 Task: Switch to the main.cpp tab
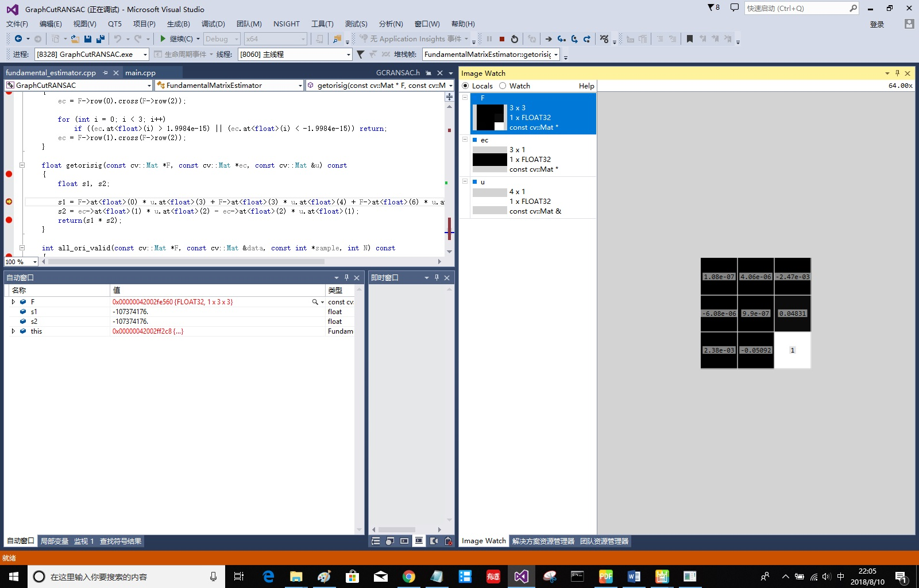pyautogui.click(x=141, y=72)
